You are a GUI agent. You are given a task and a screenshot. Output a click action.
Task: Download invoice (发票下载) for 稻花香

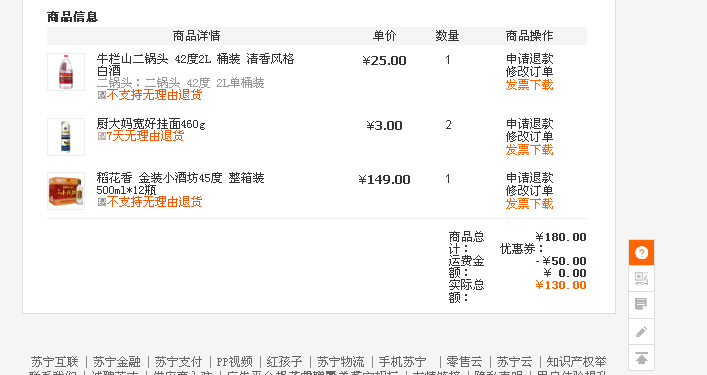(x=529, y=204)
